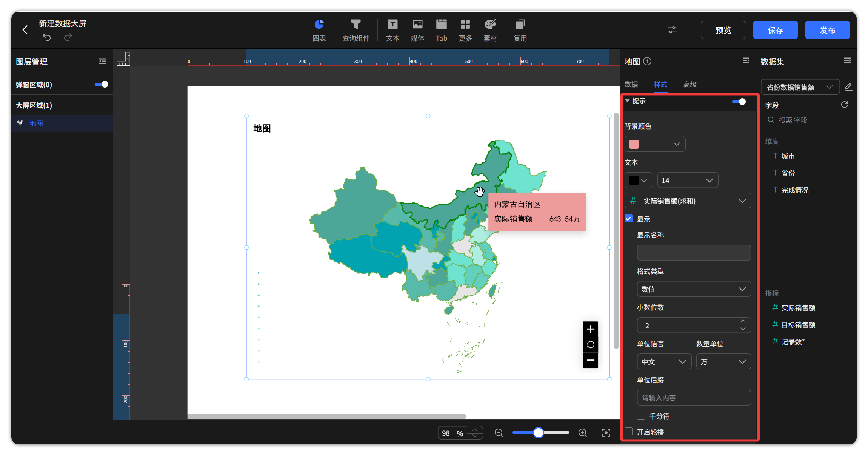
Task: Add a 文本 text component
Action: 392,30
